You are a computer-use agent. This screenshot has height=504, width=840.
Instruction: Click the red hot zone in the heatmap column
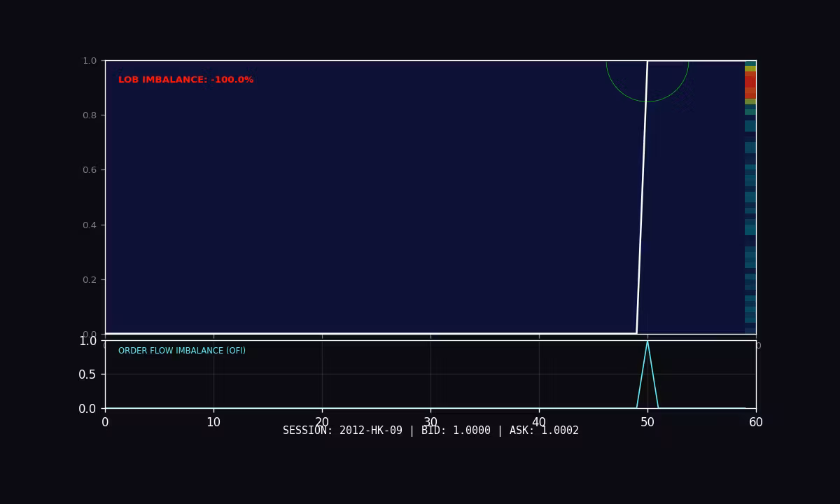[750, 82]
